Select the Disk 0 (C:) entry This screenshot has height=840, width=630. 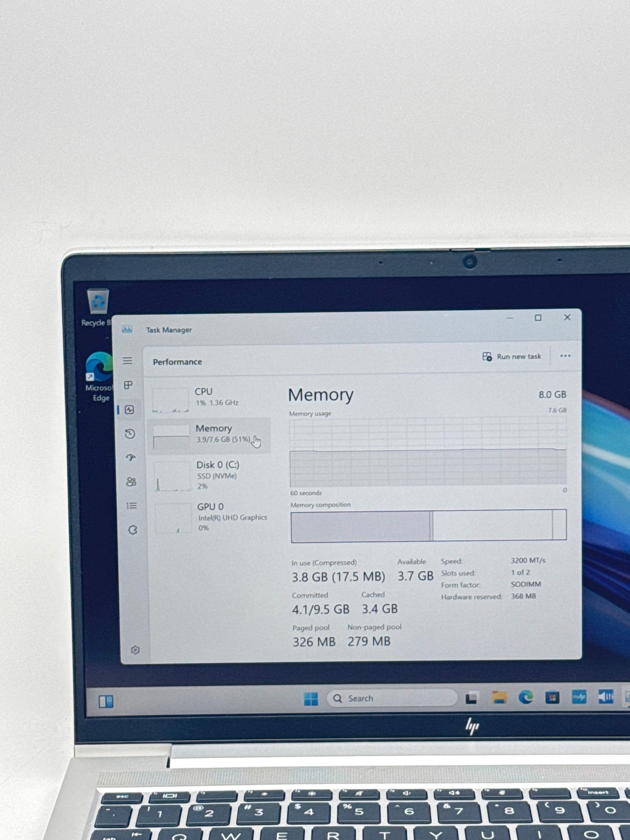point(210,475)
